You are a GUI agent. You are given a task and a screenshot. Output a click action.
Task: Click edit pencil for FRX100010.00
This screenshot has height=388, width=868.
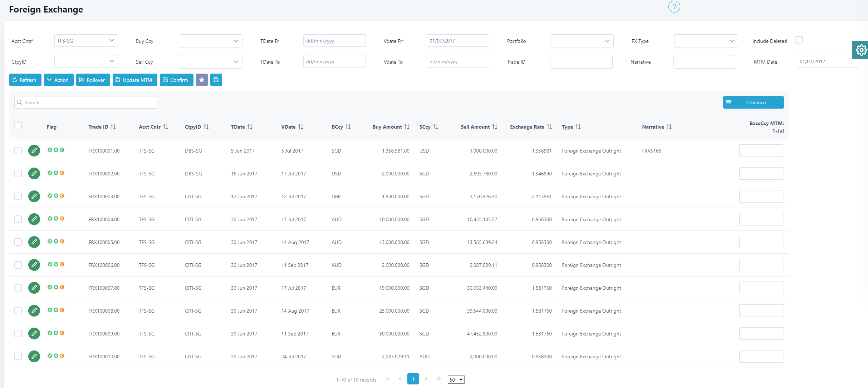point(34,357)
